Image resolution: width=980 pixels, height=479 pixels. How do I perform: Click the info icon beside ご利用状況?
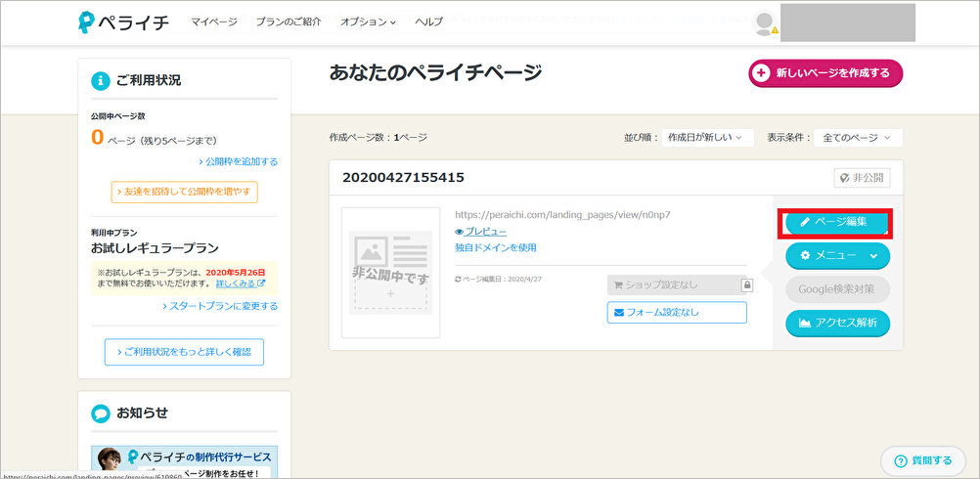(x=101, y=80)
